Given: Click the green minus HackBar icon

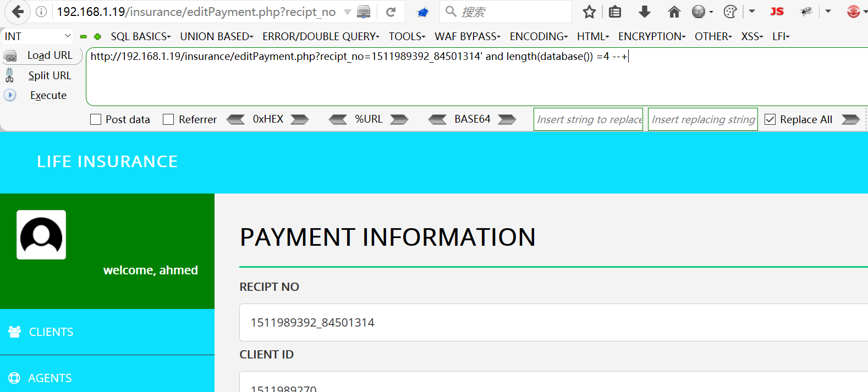Looking at the screenshot, I should pyautogui.click(x=84, y=37).
